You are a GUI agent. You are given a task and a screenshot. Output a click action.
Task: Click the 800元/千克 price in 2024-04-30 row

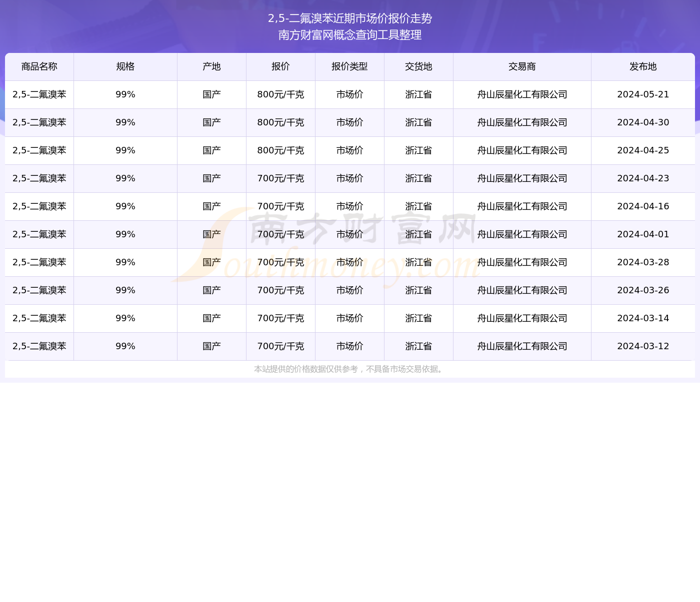[x=280, y=123]
